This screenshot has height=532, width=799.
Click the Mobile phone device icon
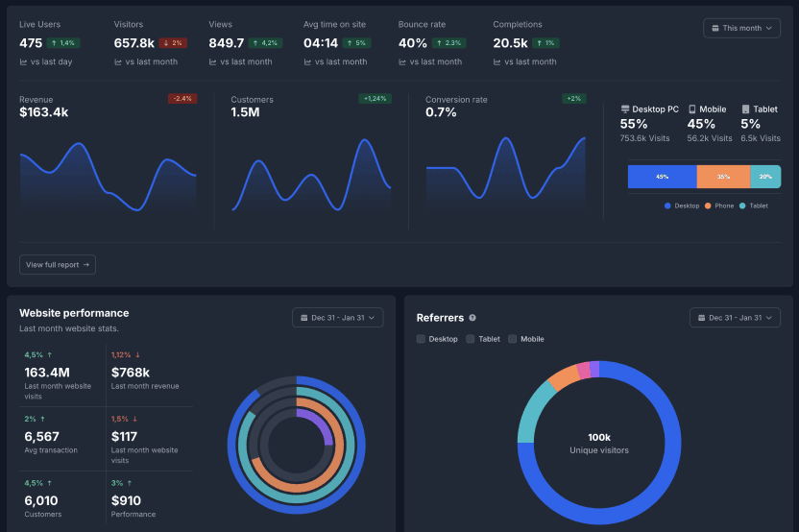click(x=692, y=109)
